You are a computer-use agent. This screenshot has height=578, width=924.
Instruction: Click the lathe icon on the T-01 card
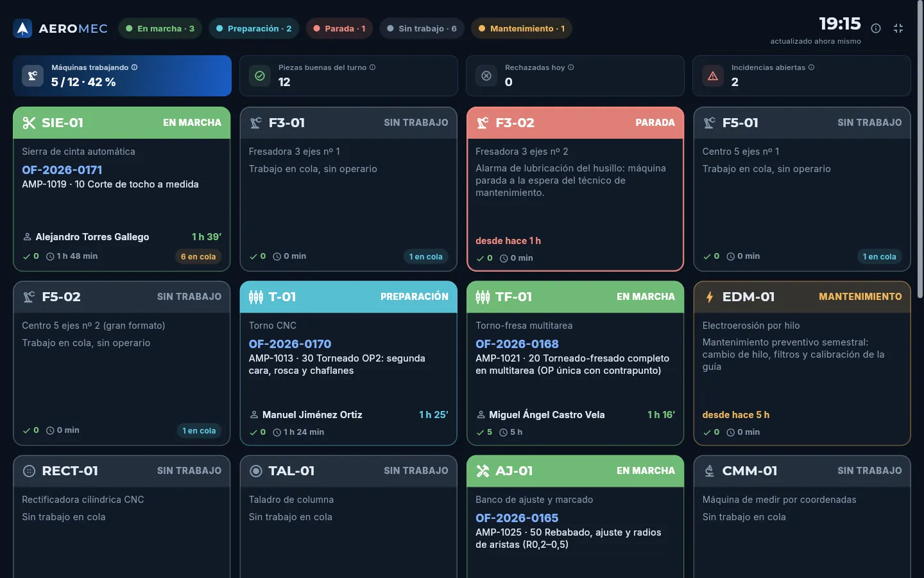(x=256, y=297)
